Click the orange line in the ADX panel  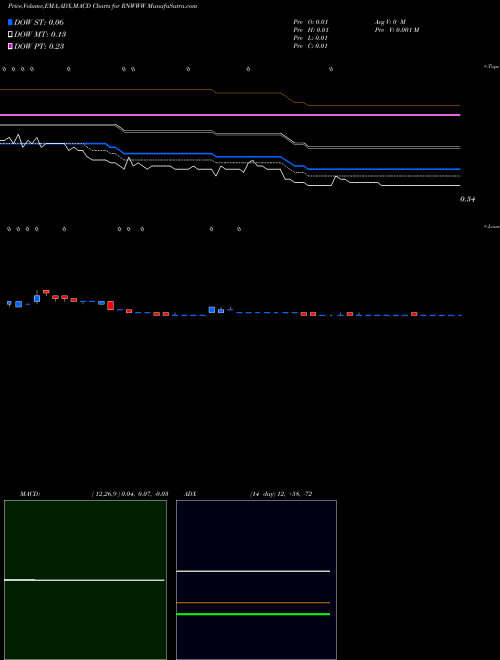[x=253, y=603]
